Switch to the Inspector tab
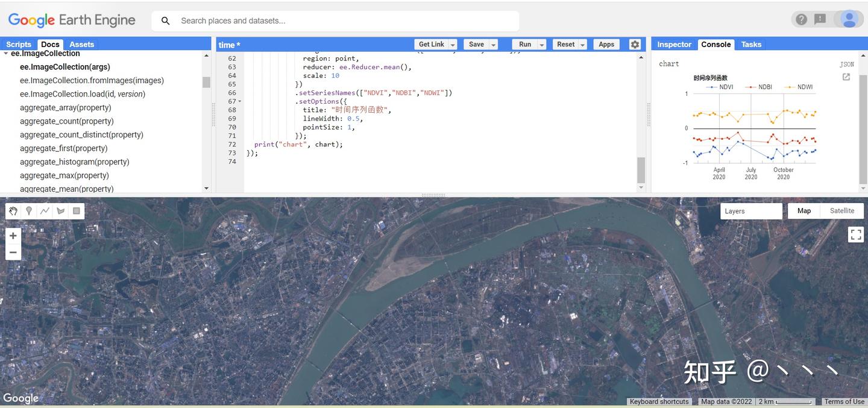 pos(674,45)
